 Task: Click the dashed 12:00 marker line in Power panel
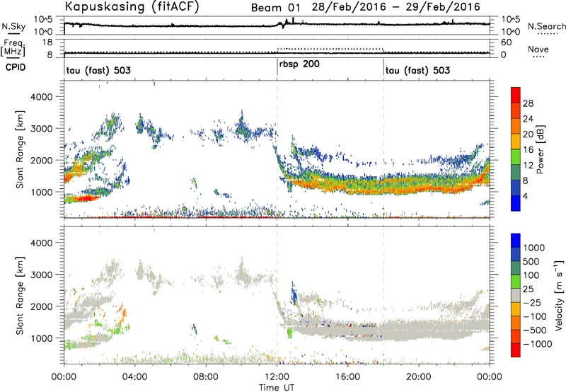(x=277, y=149)
